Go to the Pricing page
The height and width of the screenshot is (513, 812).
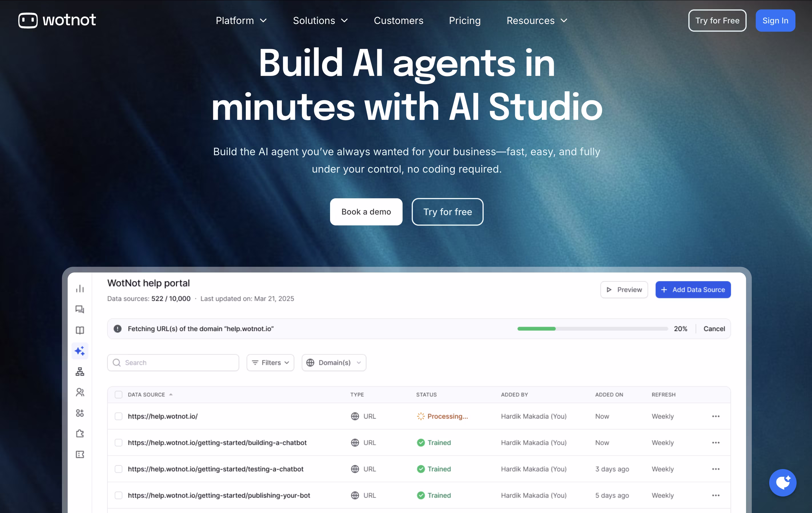tap(465, 21)
